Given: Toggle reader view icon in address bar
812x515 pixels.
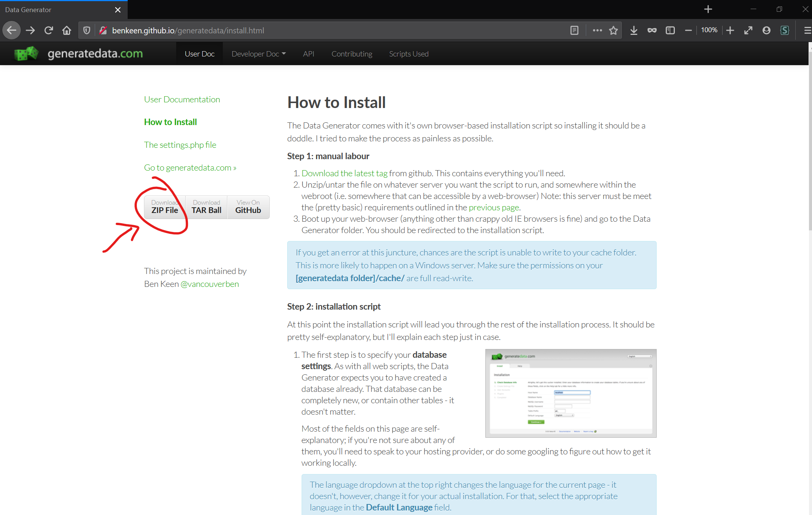Looking at the screenshot, I should 574,30.
